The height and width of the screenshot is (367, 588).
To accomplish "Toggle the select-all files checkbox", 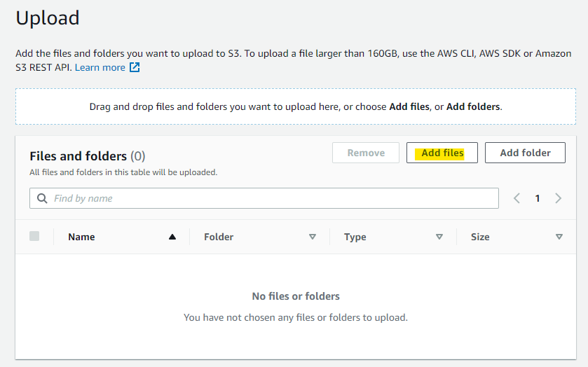I will pyautogui.click(x=34, y=236).
